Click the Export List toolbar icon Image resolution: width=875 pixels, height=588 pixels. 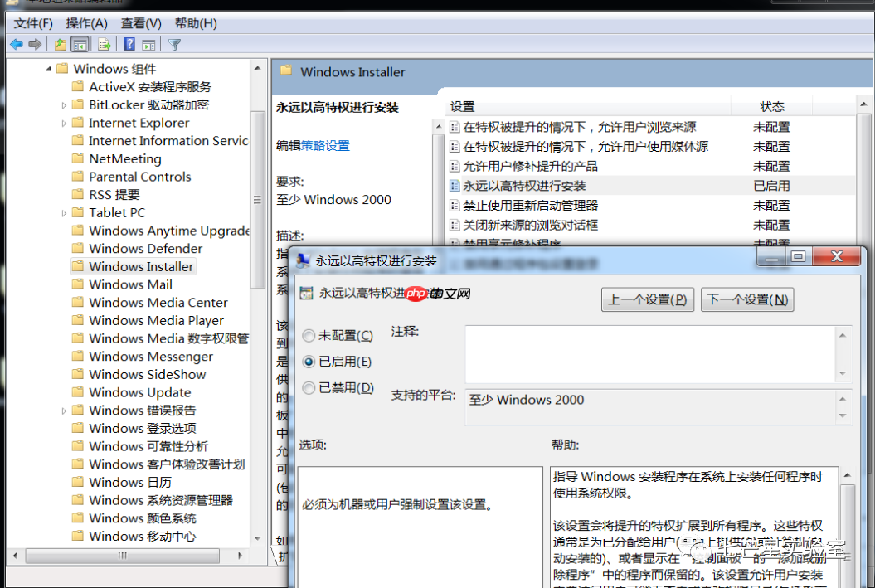pos(103,44)
